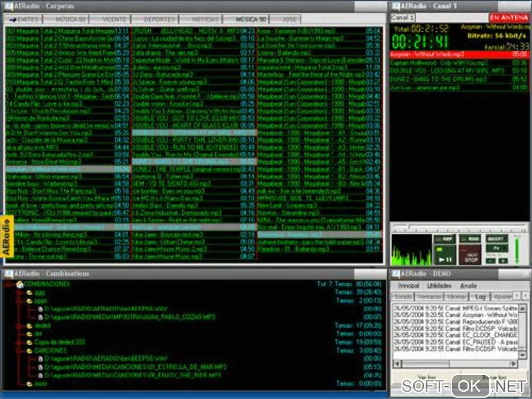The height and width of the screenshot is (399, 532).
Task: Click the arrow icon on first folder tab
Action: pyautogui.click(x=13, y=20)
